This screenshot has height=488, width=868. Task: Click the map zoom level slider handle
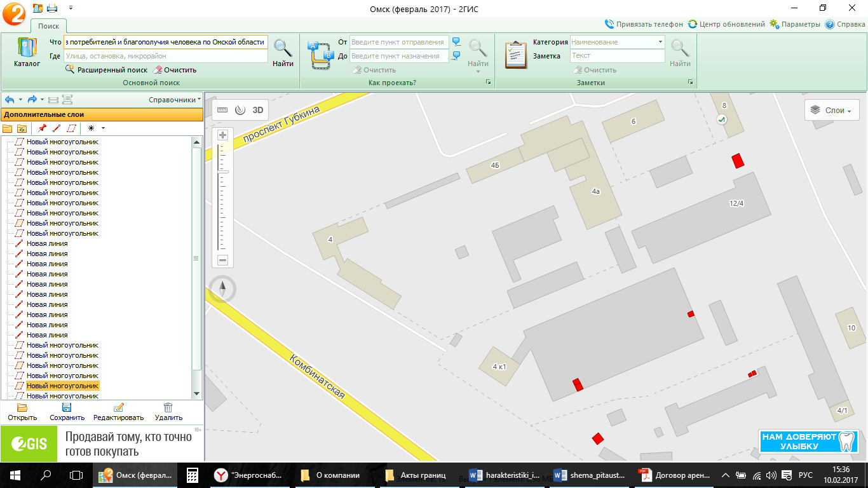(223, 172)
